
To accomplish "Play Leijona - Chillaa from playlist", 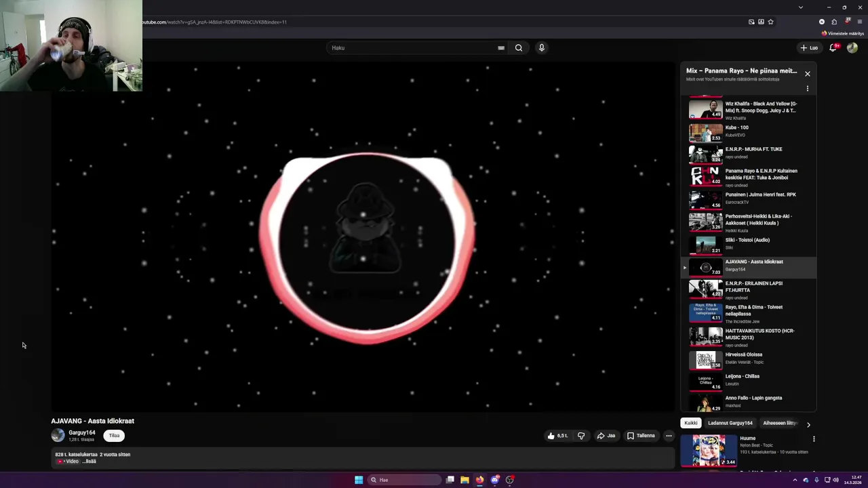I will pyautogui.click(x=749, y=381).
